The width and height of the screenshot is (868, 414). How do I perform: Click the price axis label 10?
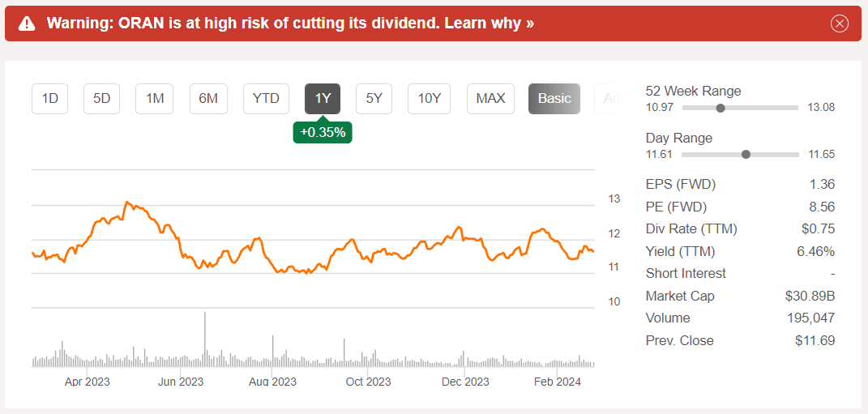(x=614, y=301)
